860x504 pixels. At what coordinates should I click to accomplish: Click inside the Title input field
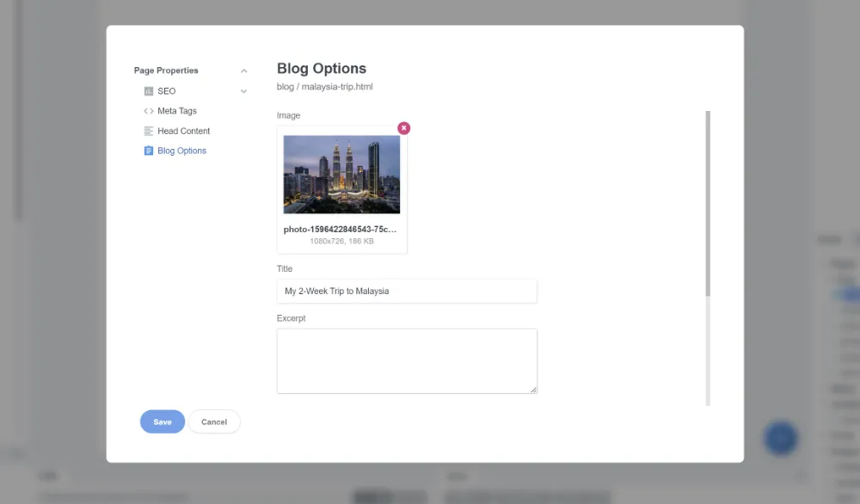407,291
